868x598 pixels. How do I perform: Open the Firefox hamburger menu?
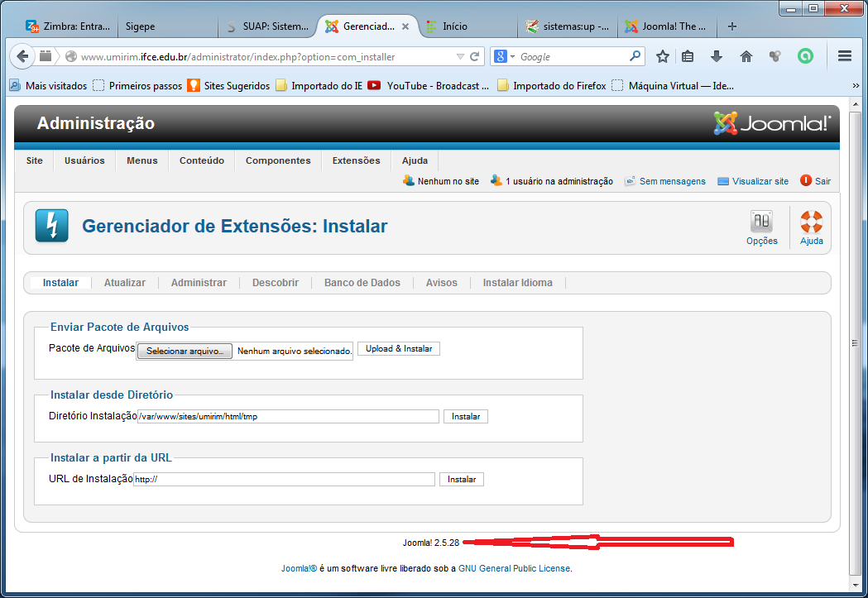[844, 56]
